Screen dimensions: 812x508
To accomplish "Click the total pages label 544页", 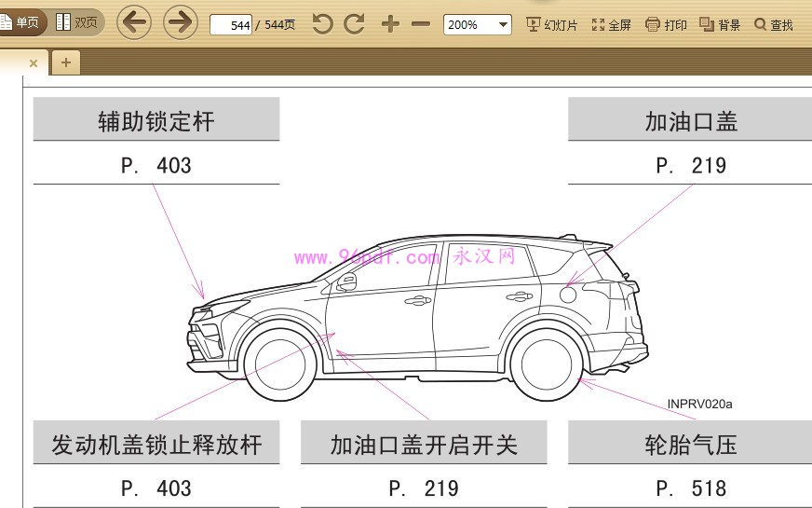I will point(280,25).
